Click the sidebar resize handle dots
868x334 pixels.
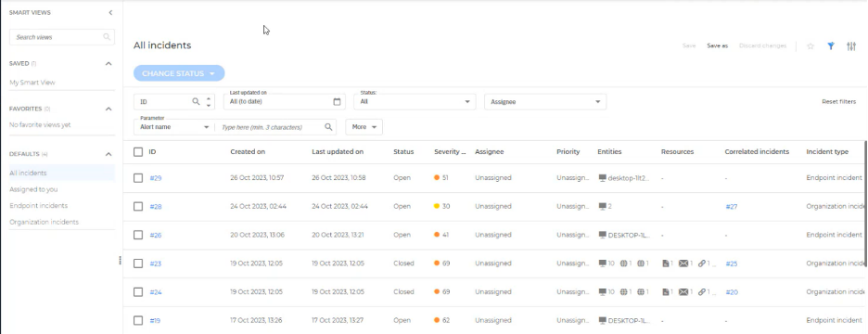pos(120,260)
